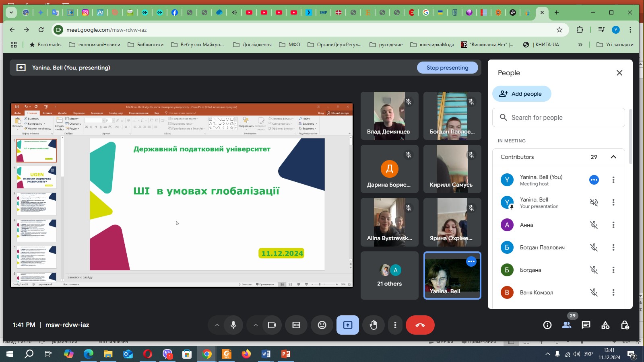Open Bookmarks folder in bookmarks bar
644x362 pixels.
click(45, 45)
